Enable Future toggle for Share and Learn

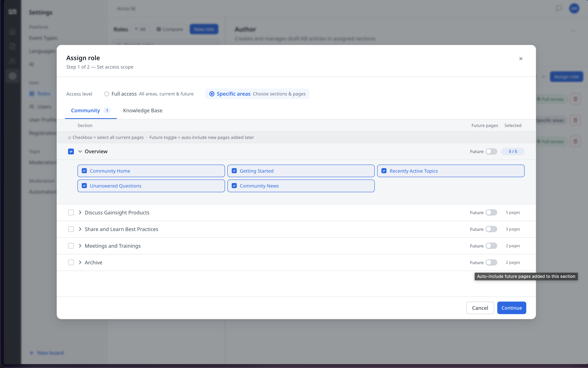coord(491,229)
